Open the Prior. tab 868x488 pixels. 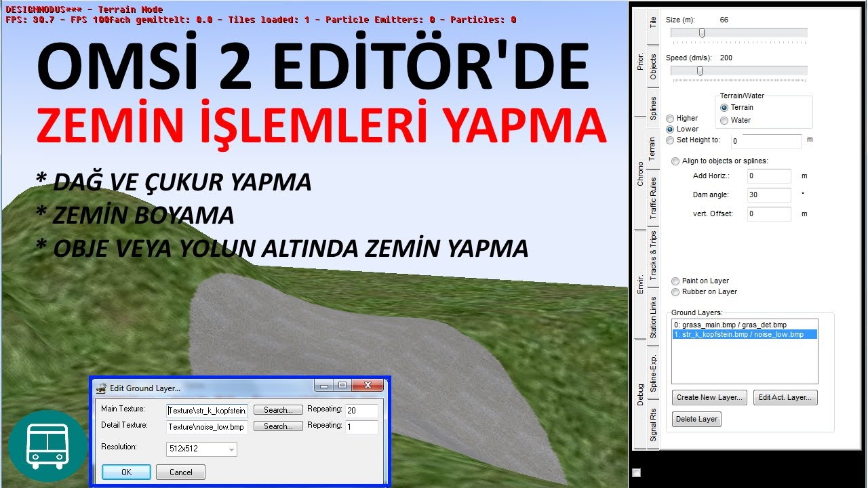[640, 61]
